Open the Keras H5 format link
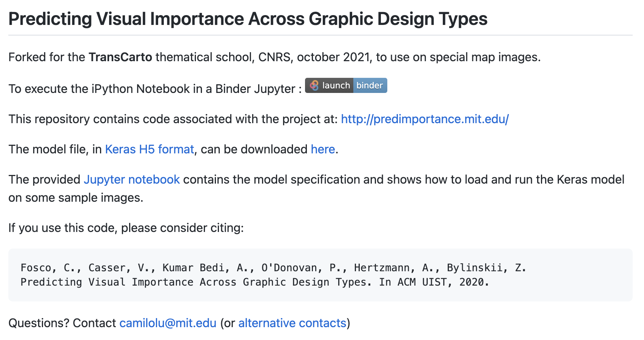 pyautogui.click(x=149, y=149)
